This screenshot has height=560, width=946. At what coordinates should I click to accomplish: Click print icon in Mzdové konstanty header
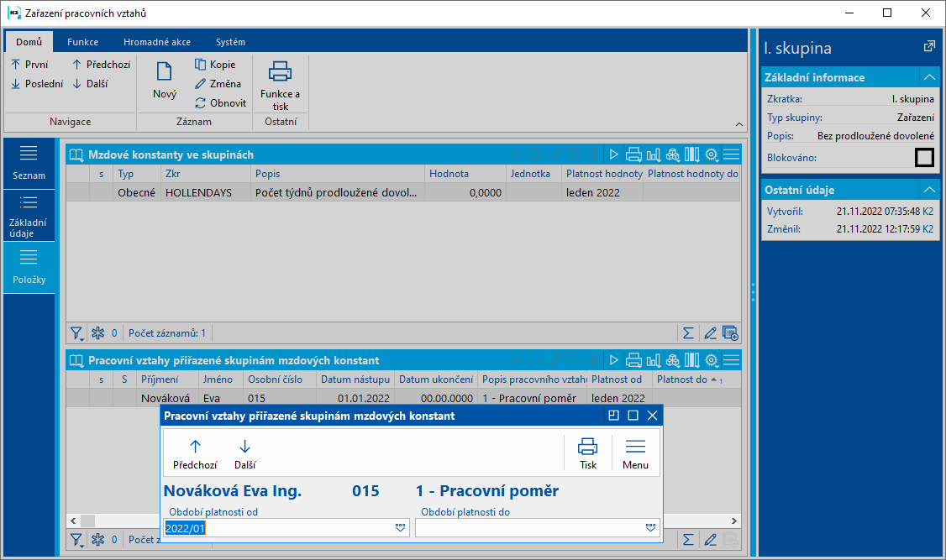[633, 155]
